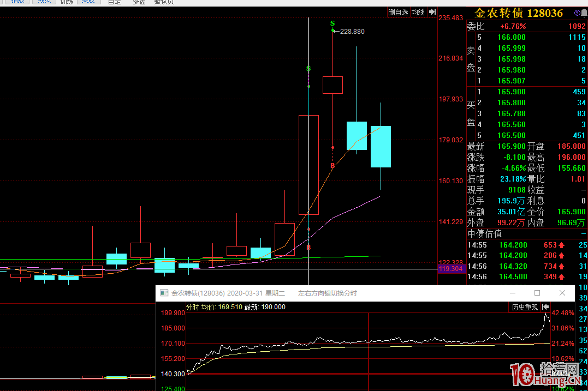This screenshot has width=588, height=391.
Task: Click the 涨幅 value -4.66%
Action: 514,168
